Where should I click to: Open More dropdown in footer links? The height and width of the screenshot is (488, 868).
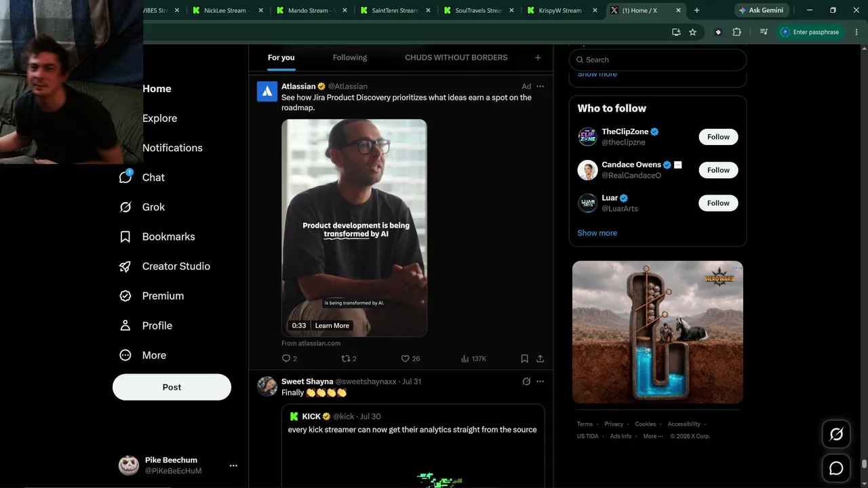(652, 436)
